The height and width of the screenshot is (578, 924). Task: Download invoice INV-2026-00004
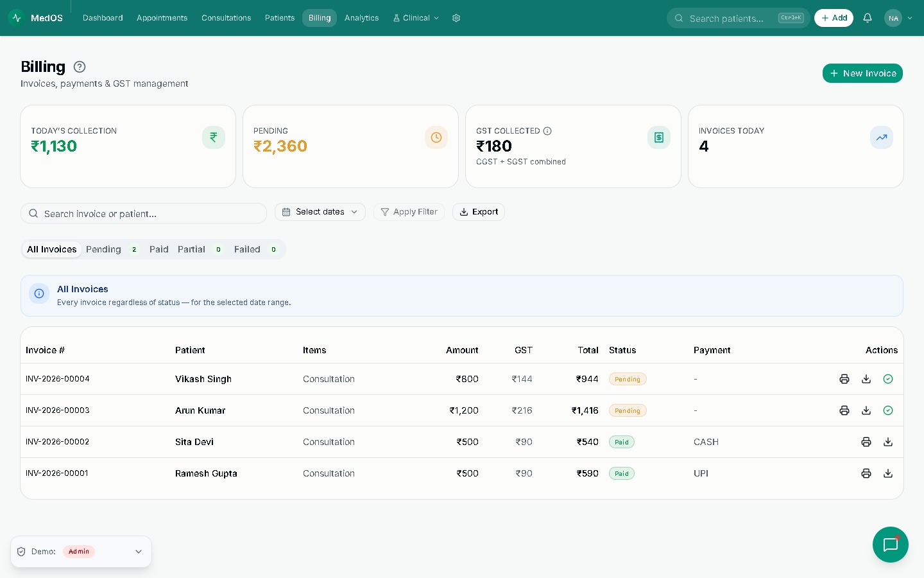866,379
